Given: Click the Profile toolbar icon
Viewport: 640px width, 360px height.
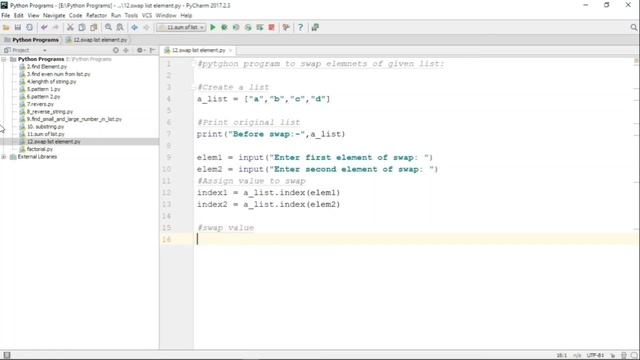Looking at the screenshot, I should 248,27.
